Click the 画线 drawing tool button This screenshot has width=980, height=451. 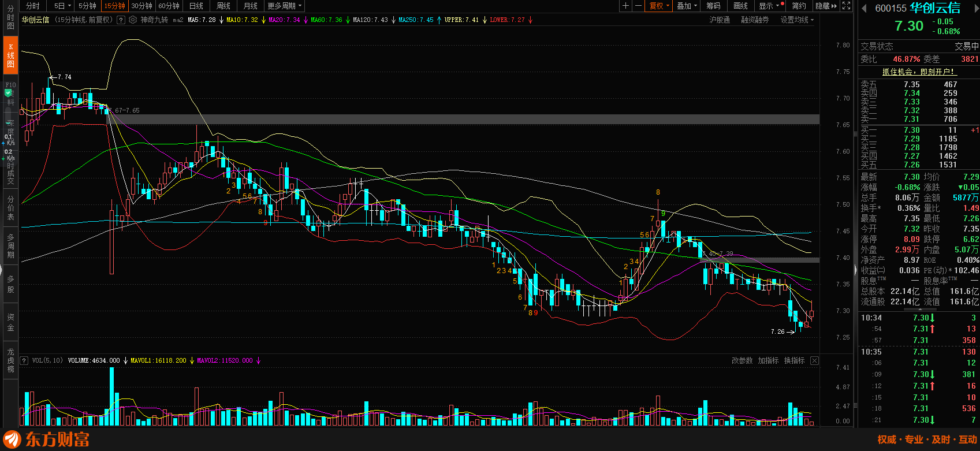pyautogui.click(x=741, y=6)
